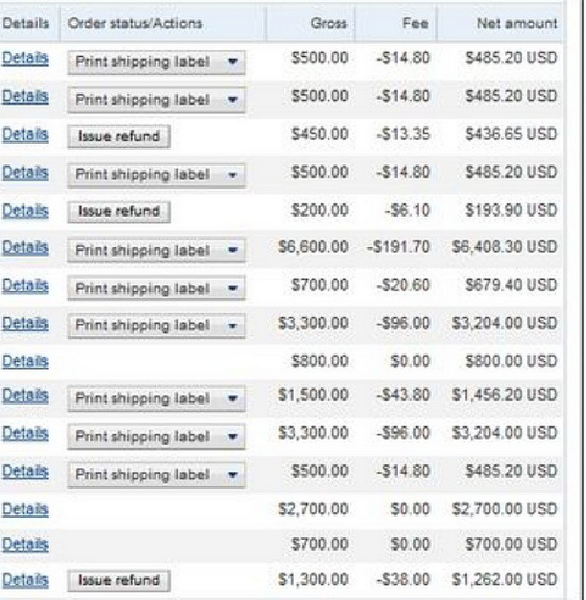Screen dimensions: 586x600
Task: Open Details link for $1,300.00 transaction
Action: tap(25, 580)
